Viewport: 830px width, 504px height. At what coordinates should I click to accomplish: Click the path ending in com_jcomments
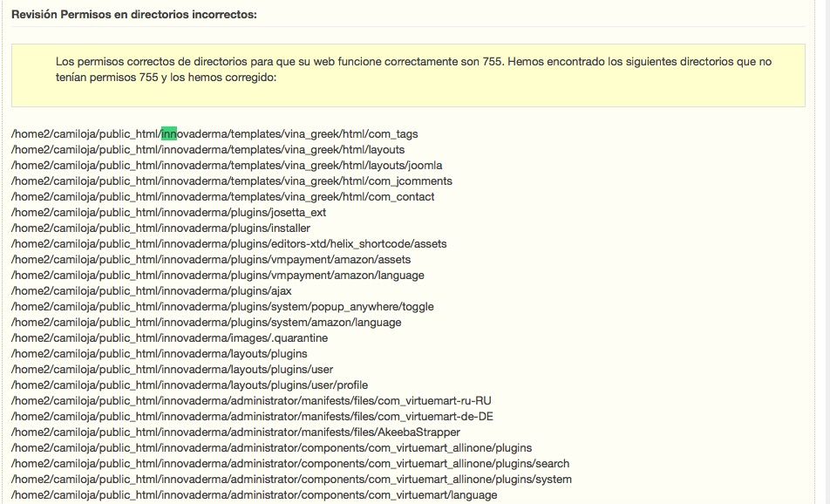tap(232, 181)
